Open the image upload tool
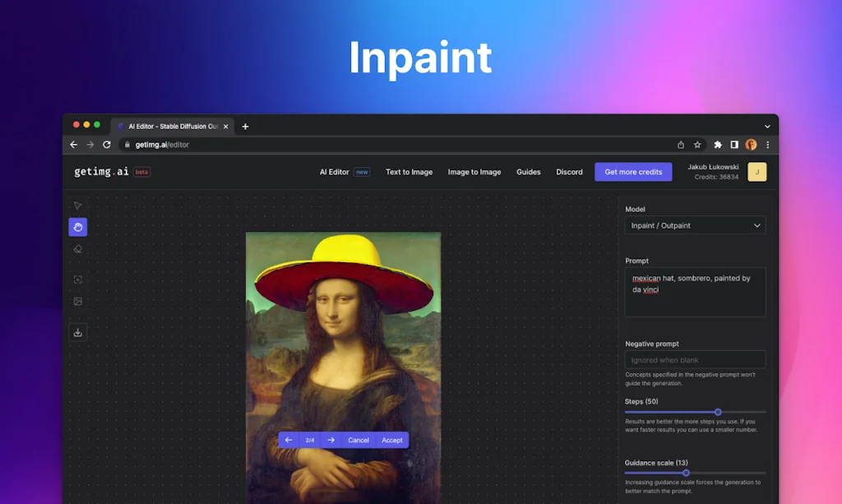Viewport: 842px width, 504px height. pyautogui.click(x=77, y=302)
